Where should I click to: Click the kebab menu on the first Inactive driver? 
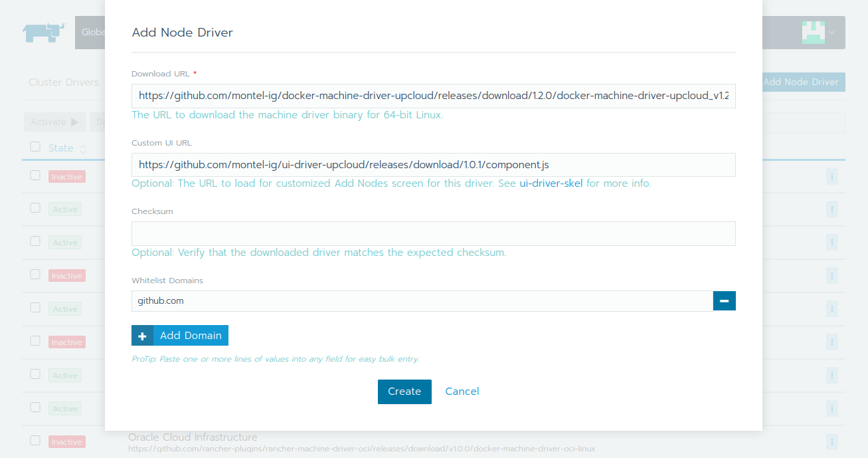(831, 176)
